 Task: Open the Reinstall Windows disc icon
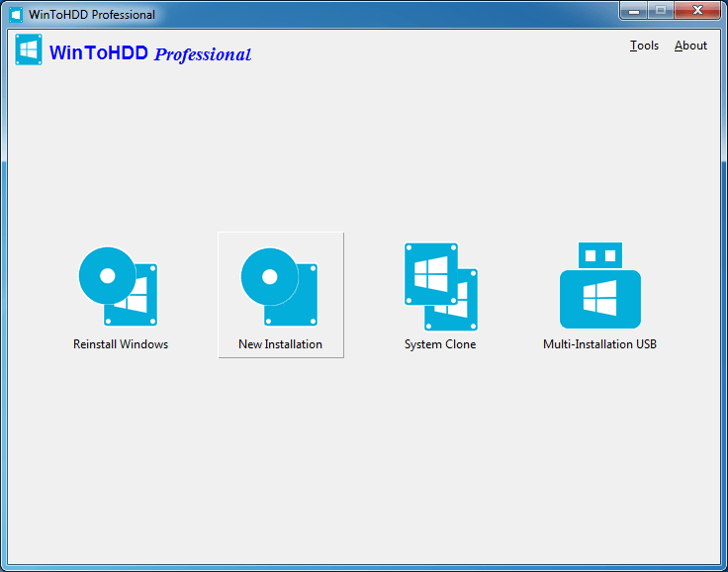point(118,286)
